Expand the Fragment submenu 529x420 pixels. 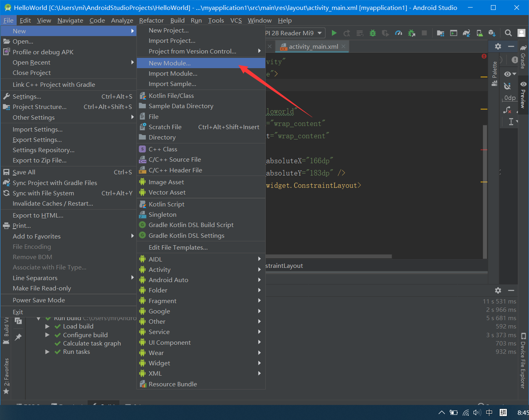pos(201,301)
